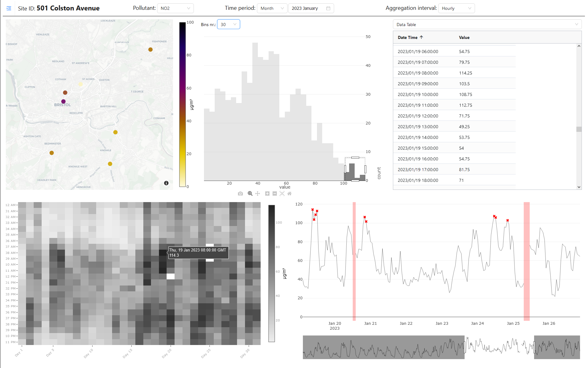Expand the Data Table panel selector
This screenshot has width=588, height=368.
pyautogui.click(x=487, y=25)
